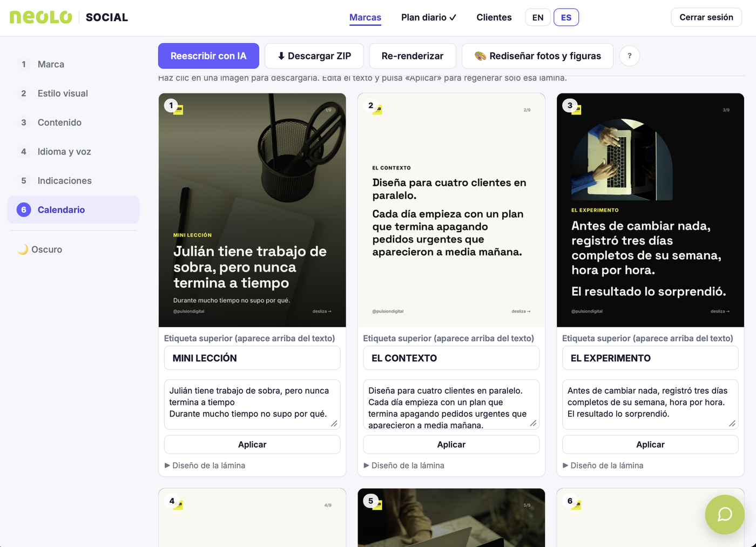
Task: Go to step 1 Marca
Action: 73,64
